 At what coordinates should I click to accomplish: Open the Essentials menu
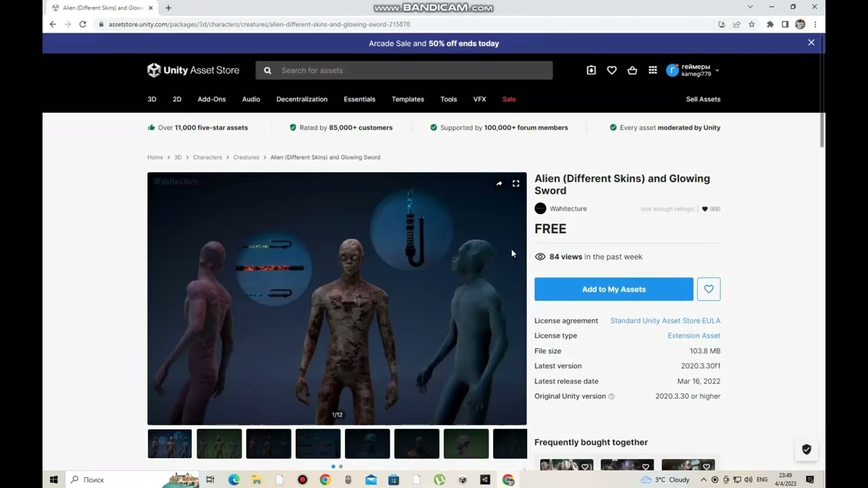(x=359, y=99)
